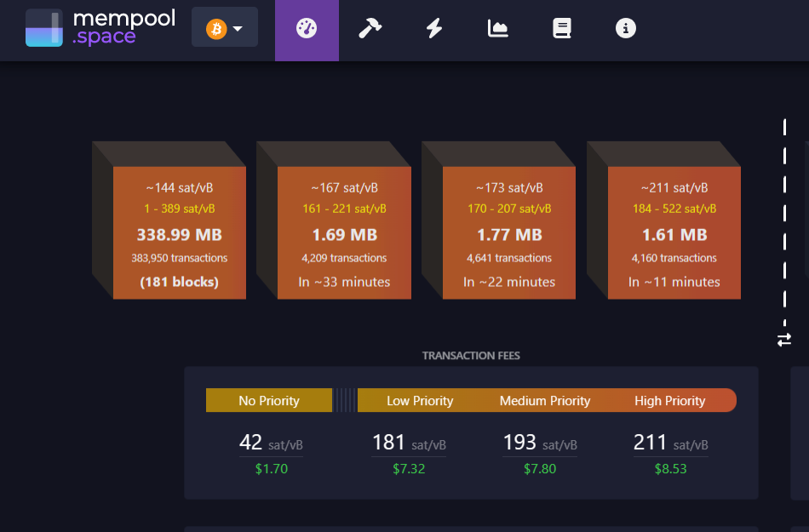
Task: Click the Transaction Fees heading
Action: pyautogui.click(x=471, y=356)
